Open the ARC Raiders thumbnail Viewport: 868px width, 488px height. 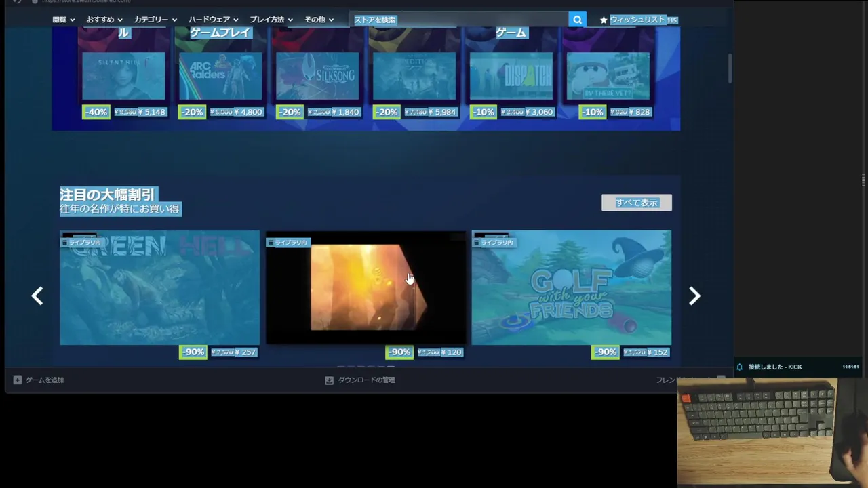[220, 76]
